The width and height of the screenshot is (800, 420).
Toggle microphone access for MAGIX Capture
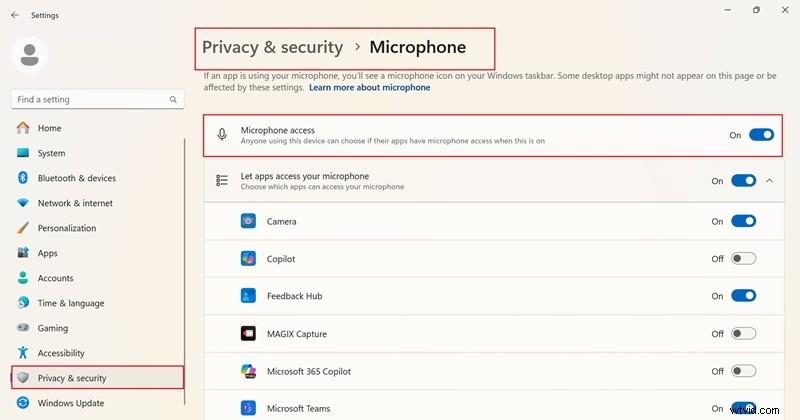pos(743,334)
